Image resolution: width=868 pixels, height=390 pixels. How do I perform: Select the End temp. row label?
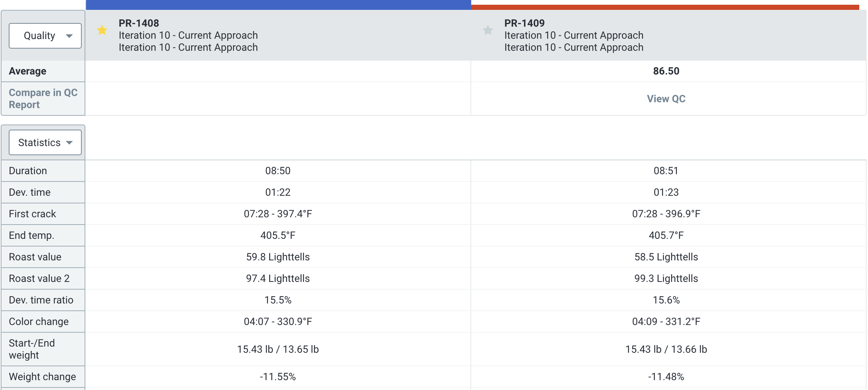coord(32,236)
